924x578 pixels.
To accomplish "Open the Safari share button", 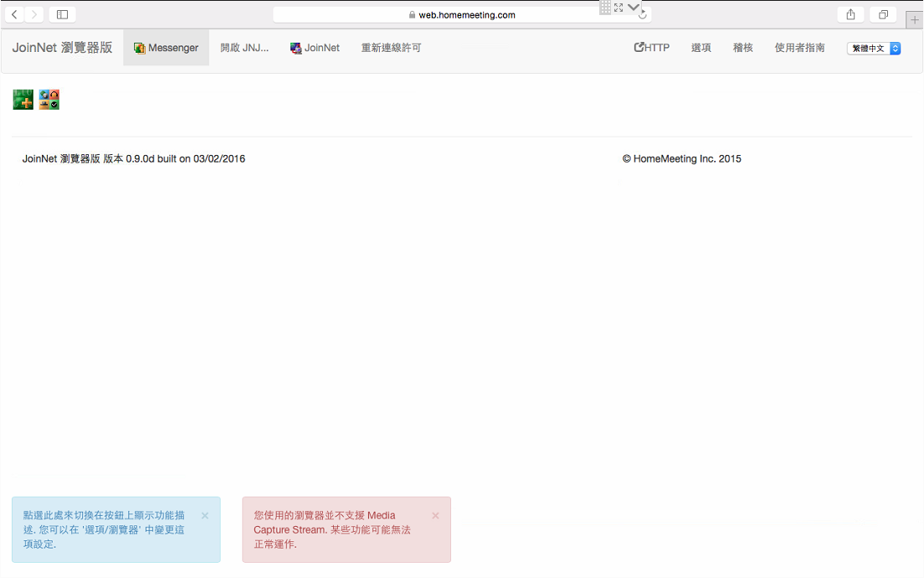I will point(850,14).
